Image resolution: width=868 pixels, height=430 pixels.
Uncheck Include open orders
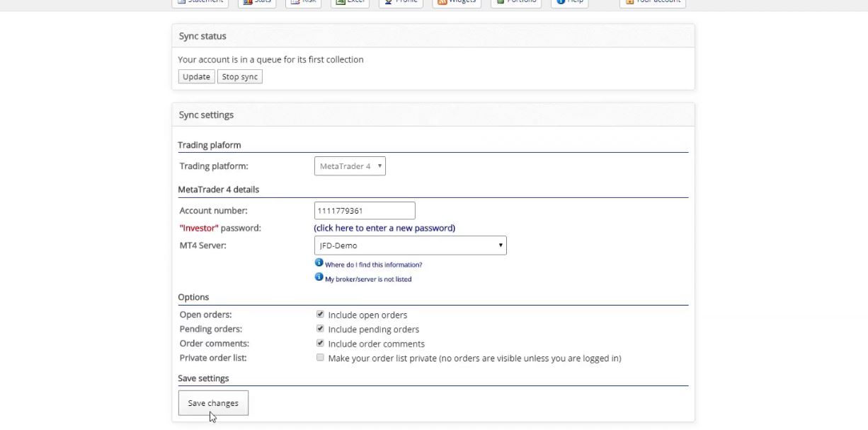pos(320,314)
